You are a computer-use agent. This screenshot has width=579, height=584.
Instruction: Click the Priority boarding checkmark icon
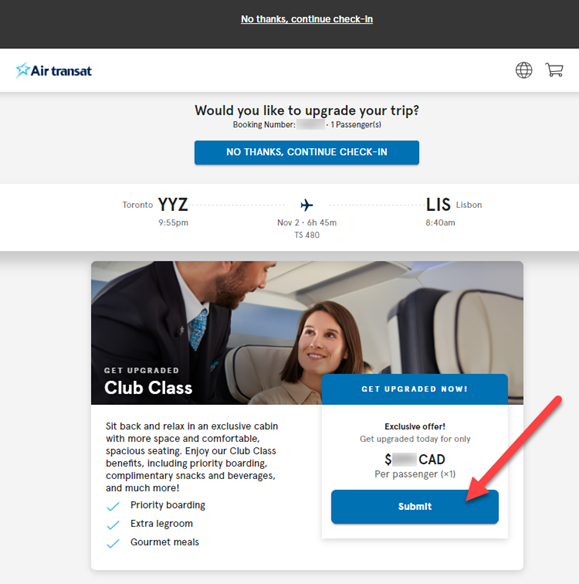[113, 506]
